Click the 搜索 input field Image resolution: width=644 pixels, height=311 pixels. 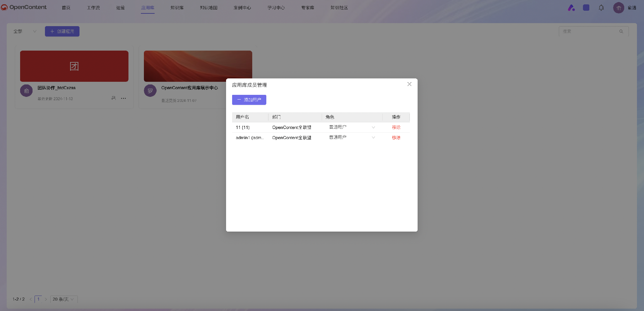tap(589, 32)
